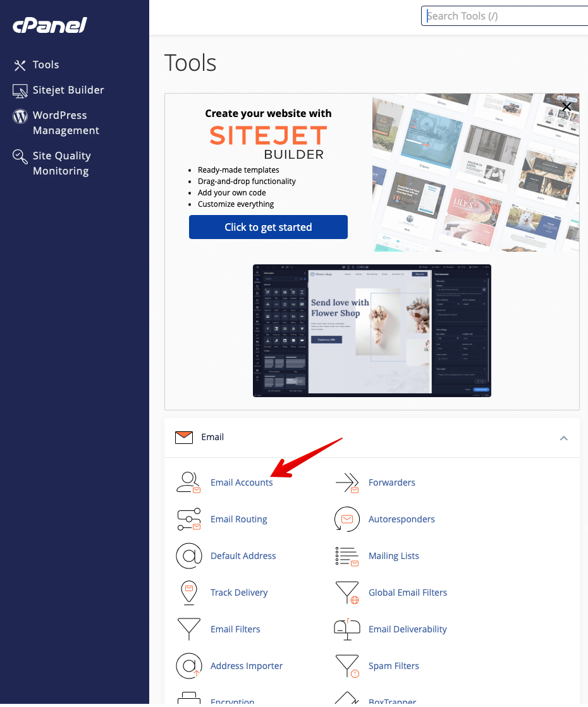Screen dimensions: 588x707
Task: Click the Global Email Filters funnel icon
Action: pos(346,593)
